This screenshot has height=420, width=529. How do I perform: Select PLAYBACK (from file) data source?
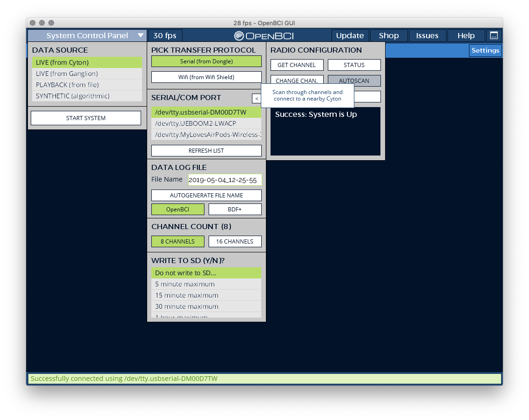pos(87,85)
